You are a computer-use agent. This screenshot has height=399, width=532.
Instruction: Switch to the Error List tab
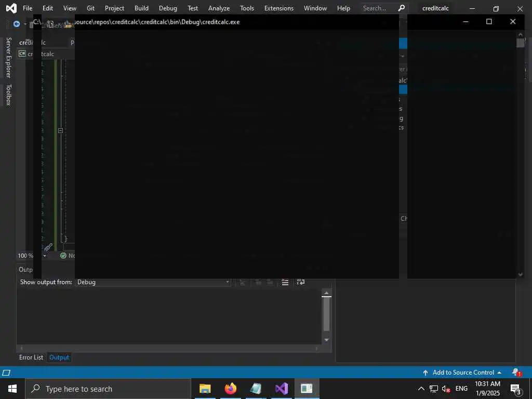(31, 357)
